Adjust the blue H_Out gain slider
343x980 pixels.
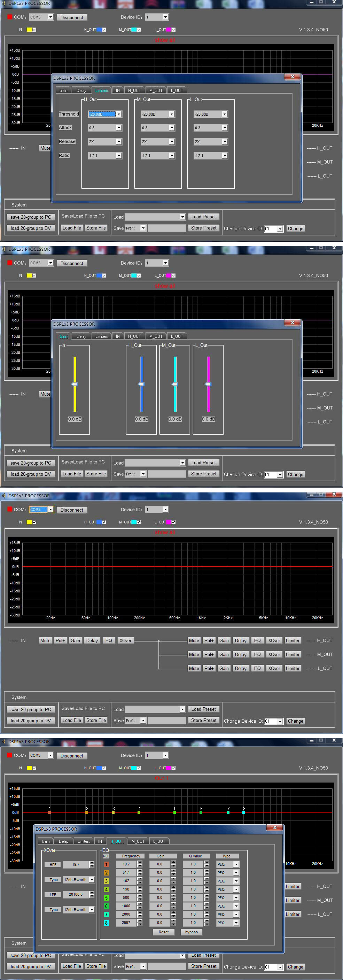[x=141, y=384]
